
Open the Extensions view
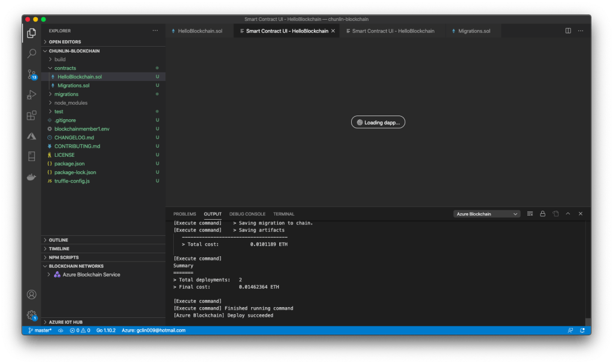(x=32, y=116)
